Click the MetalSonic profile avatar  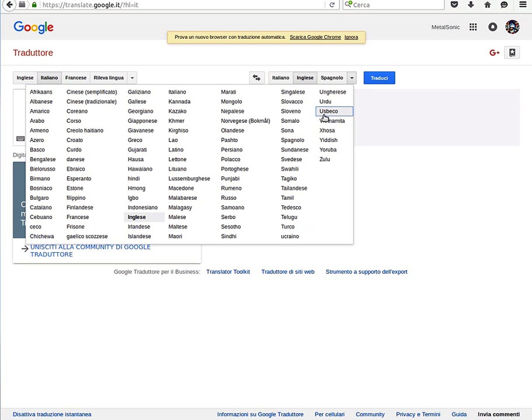(512, 27)
